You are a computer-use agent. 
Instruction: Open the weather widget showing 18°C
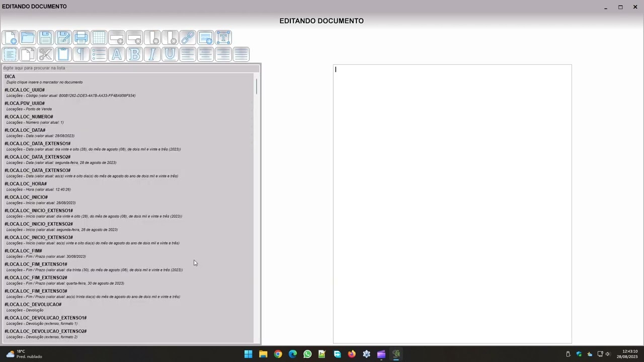pos(24,354)
